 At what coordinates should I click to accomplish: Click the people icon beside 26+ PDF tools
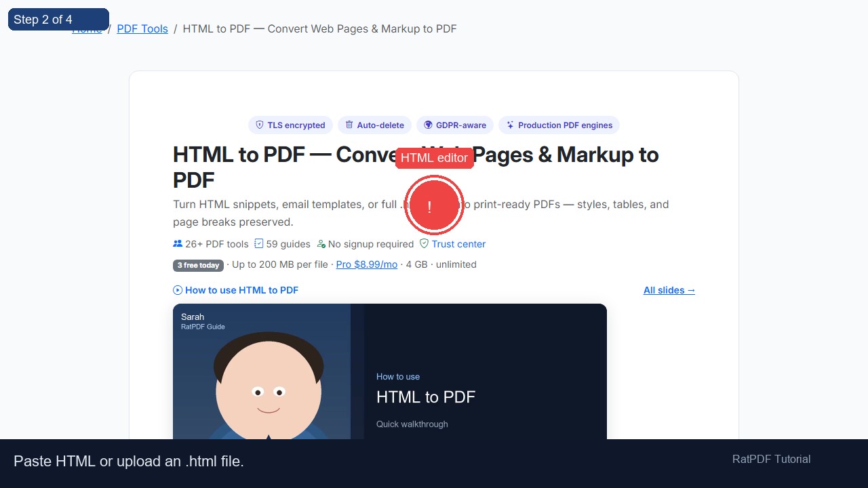[178, 244]
